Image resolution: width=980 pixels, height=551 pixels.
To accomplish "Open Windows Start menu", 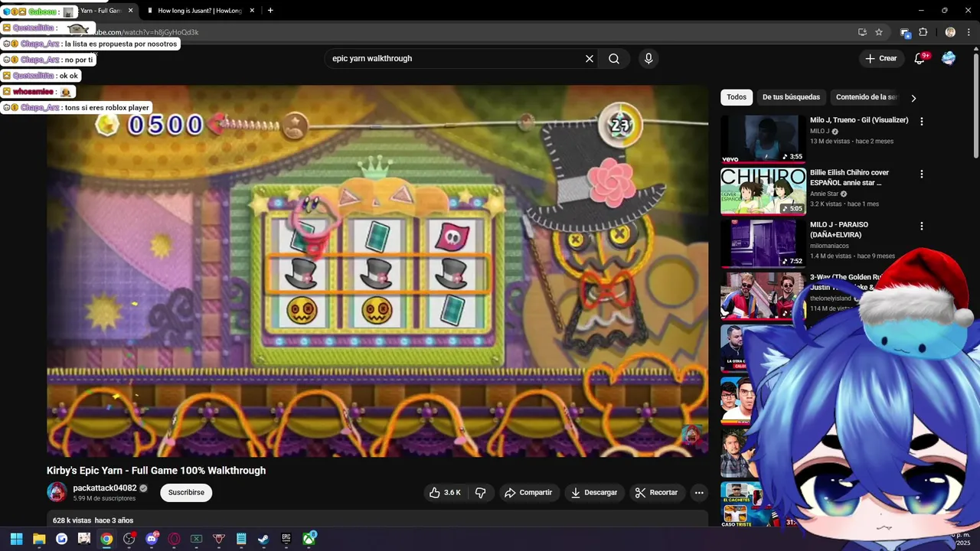I will click(16, 539).
